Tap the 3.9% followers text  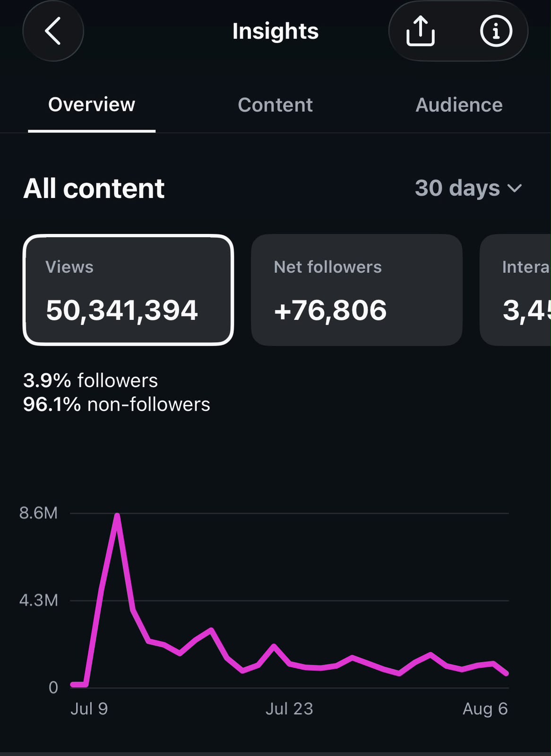91,380
